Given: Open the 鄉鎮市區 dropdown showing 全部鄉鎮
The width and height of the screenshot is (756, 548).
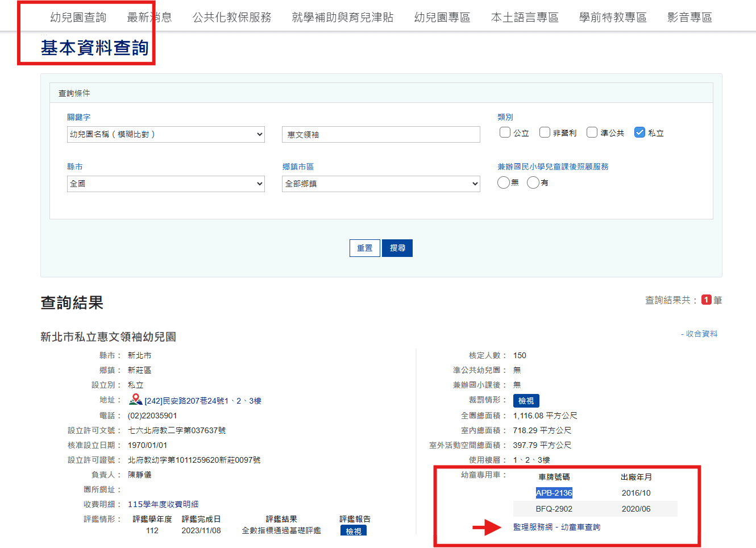Looking at the screenshot, I should point(381,184).
